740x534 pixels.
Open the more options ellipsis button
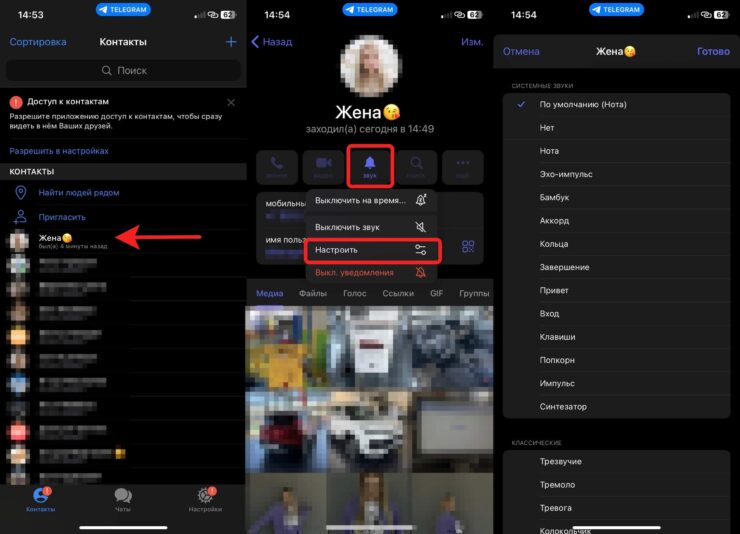point(462,166)
